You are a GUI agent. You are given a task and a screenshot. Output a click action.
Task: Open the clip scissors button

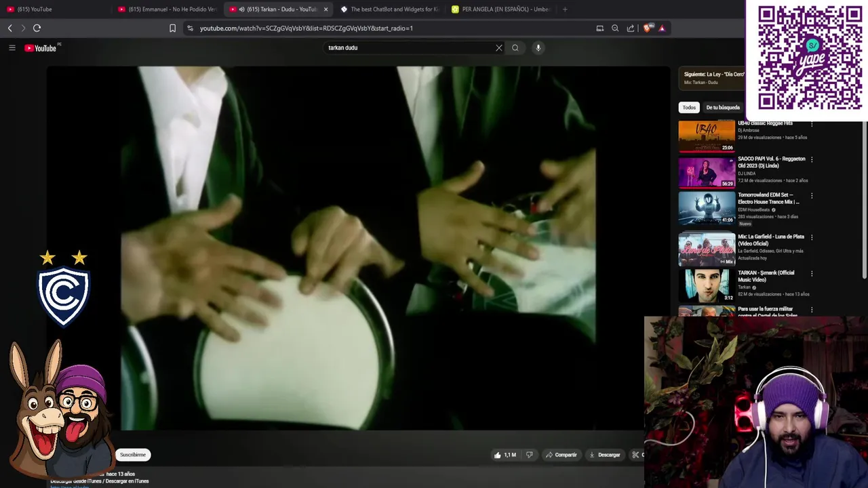coord(635,455)
